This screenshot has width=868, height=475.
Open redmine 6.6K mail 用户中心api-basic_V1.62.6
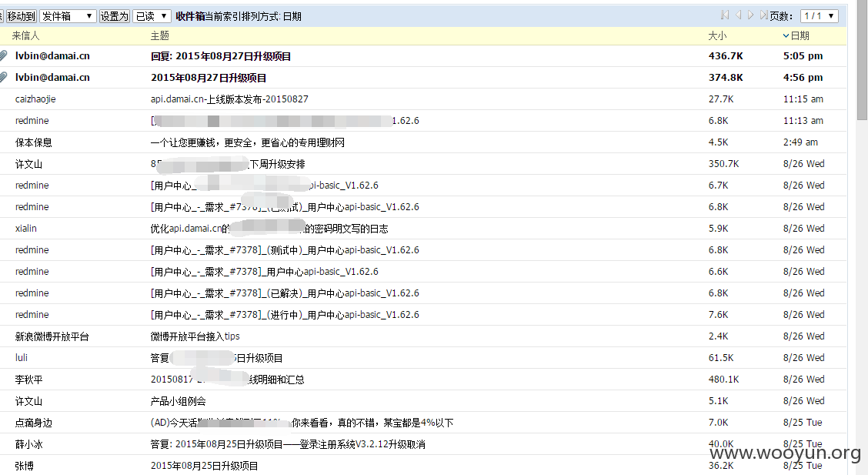pyautogui.click(x=264, y=272)
